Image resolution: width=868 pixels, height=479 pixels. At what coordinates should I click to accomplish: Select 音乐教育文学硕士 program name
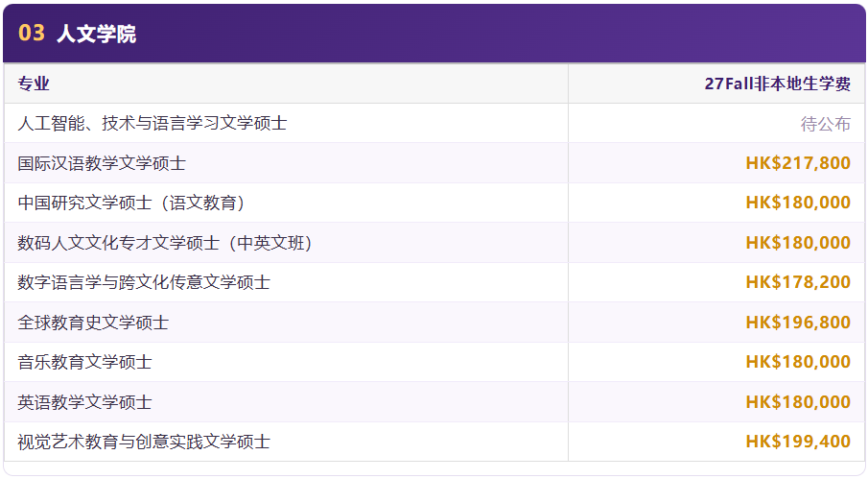pyautogui.click(x=84, y=362)
